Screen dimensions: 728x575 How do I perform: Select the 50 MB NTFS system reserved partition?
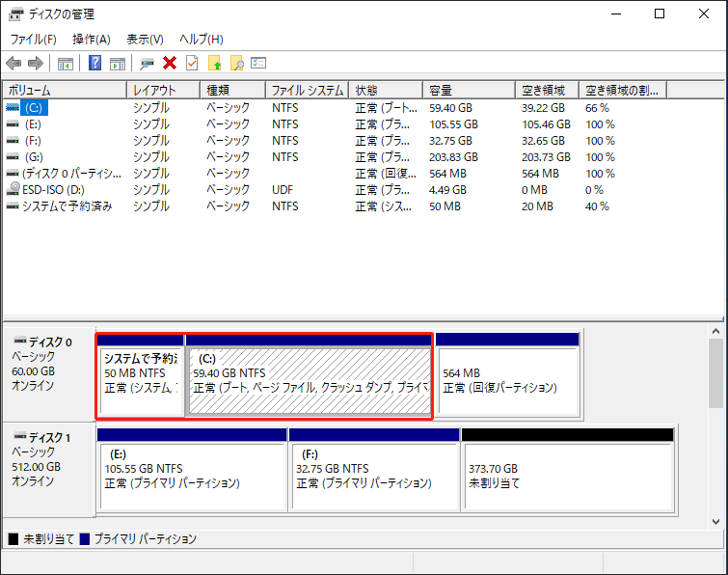pos(141,374)
